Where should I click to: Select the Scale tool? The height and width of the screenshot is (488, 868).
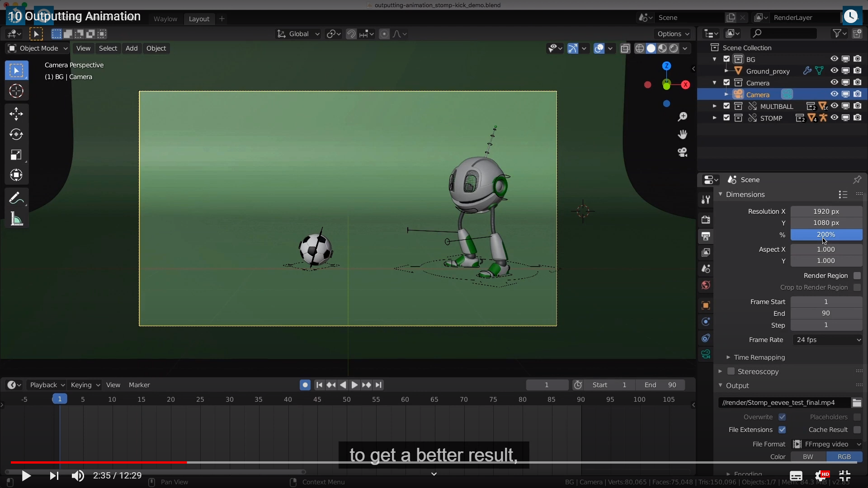pyautogui.click(x=16, y=155)
